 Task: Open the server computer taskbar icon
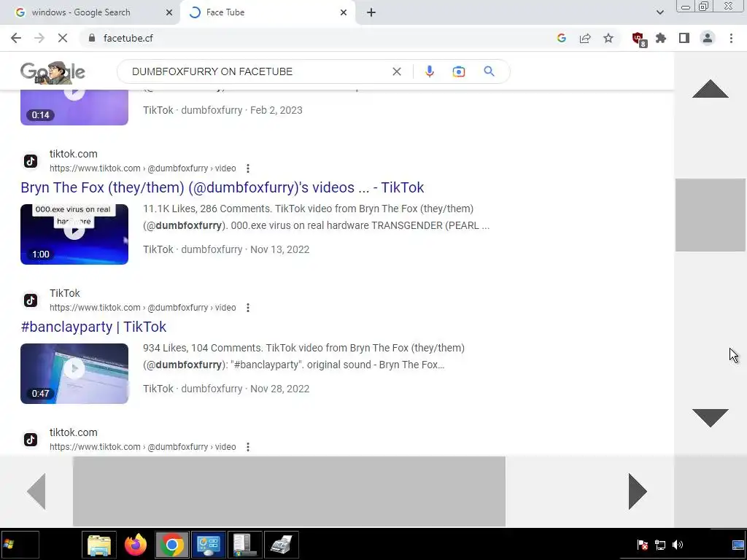[x=245, y=544]
